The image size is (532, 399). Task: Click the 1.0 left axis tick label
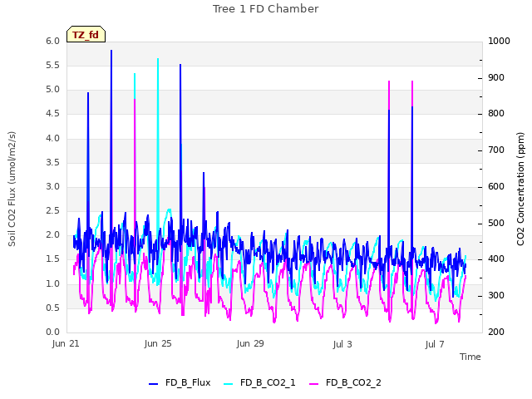(x=52, y=283)
